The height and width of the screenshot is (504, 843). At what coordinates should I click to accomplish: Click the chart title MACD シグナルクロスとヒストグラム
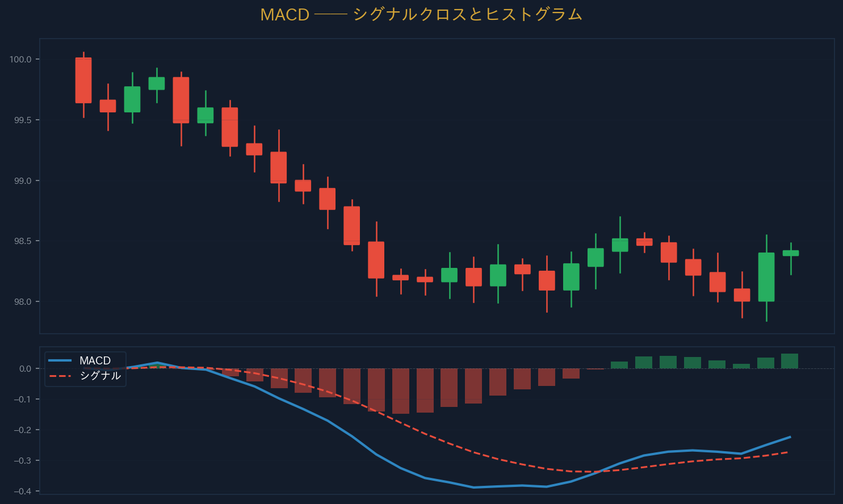421,15
